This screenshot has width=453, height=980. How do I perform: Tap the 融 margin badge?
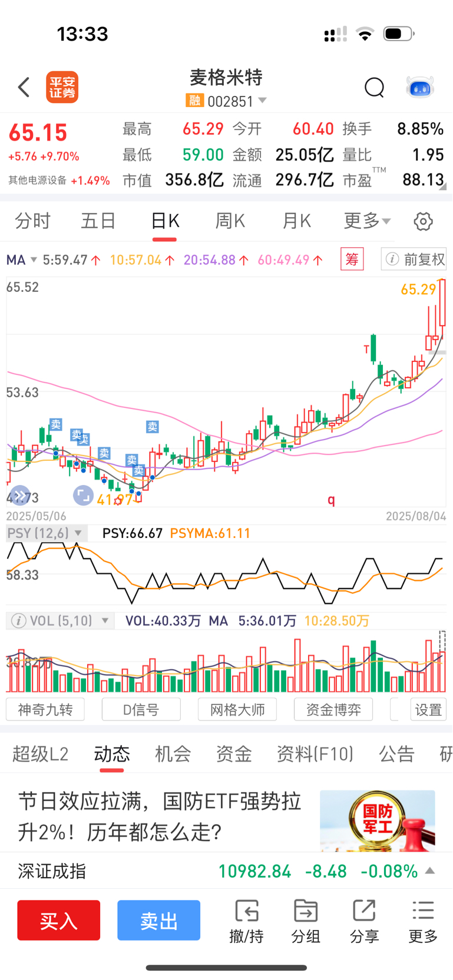(x=194, y=101)
